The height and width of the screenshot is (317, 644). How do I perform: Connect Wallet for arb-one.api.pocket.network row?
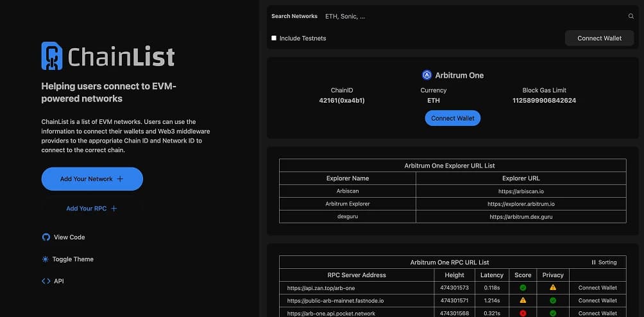pos(598,313)
